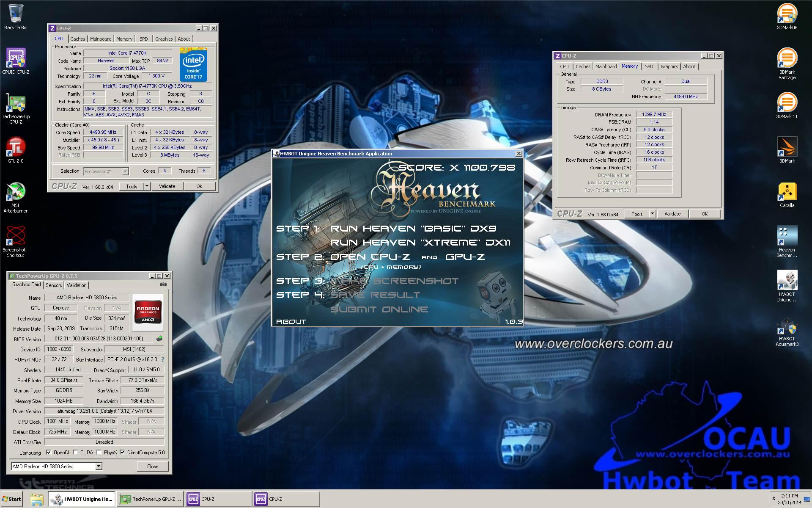
Task: Click the Close button in GPU-Z
Action: click(153, 467)
